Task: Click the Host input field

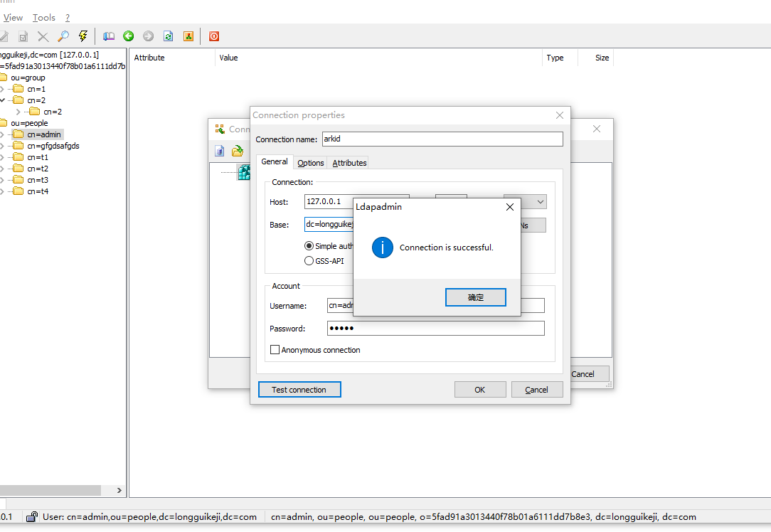Action: 329,201
